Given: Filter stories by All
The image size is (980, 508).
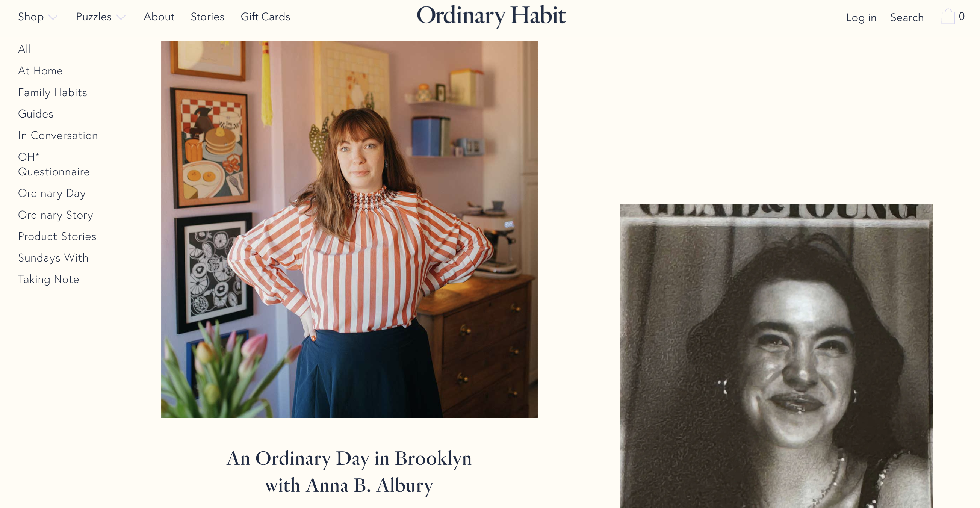Looking at the screenshot, I should 24,49.
